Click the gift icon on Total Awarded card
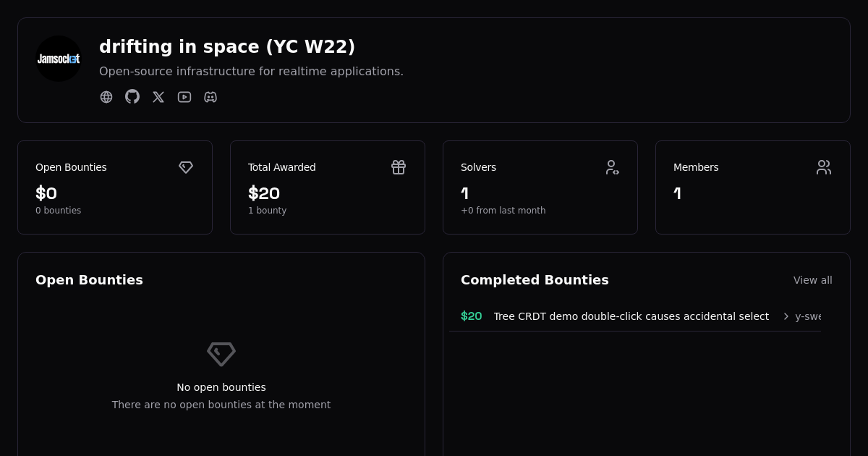 coord(399,167)
